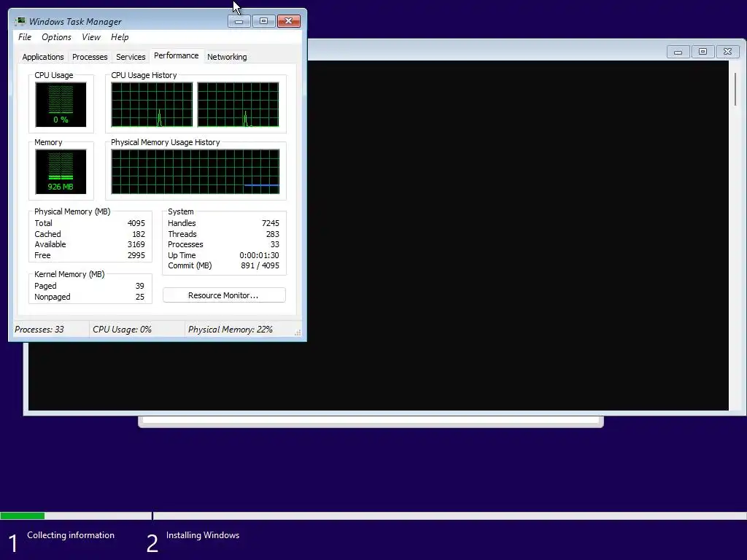Click the Collecting information step label
The width and height of the screenshot is (747, 560).
(x=71, y=535)
